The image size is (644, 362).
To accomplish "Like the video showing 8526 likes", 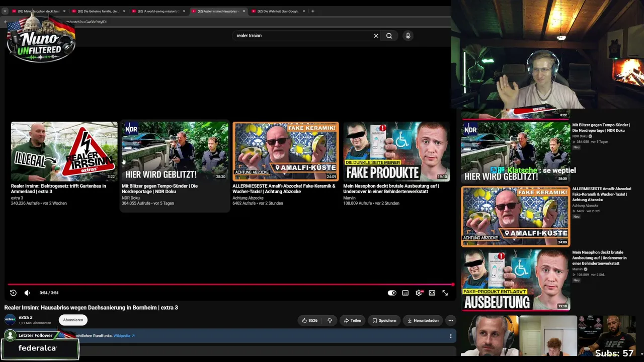I will tap(310, 320).
